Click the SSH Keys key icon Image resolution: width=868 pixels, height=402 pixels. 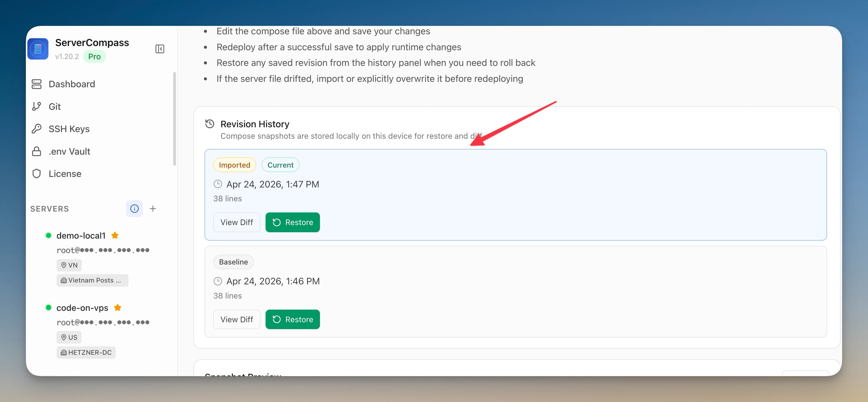pos(36,129)
